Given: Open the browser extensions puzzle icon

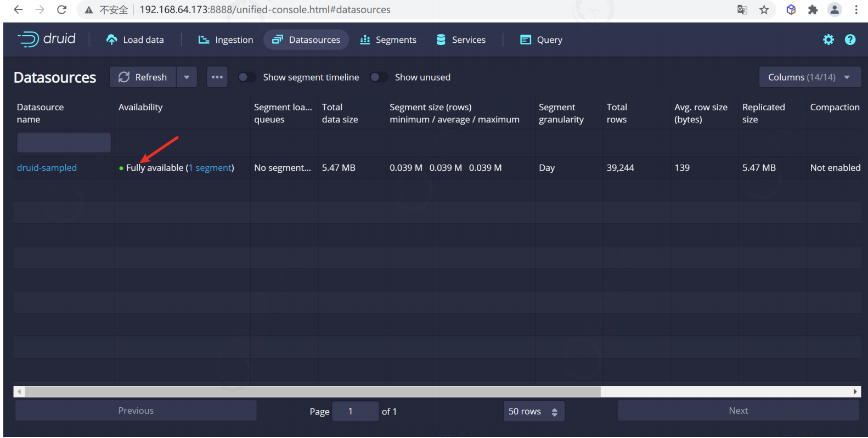Looking at the screenshot, I should tap(813, 10).
